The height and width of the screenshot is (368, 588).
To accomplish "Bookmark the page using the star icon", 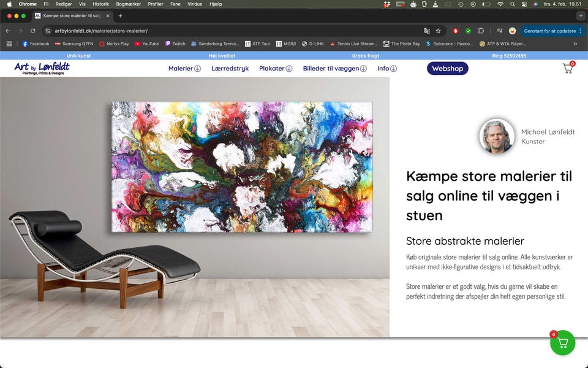I will pos(438,31).
